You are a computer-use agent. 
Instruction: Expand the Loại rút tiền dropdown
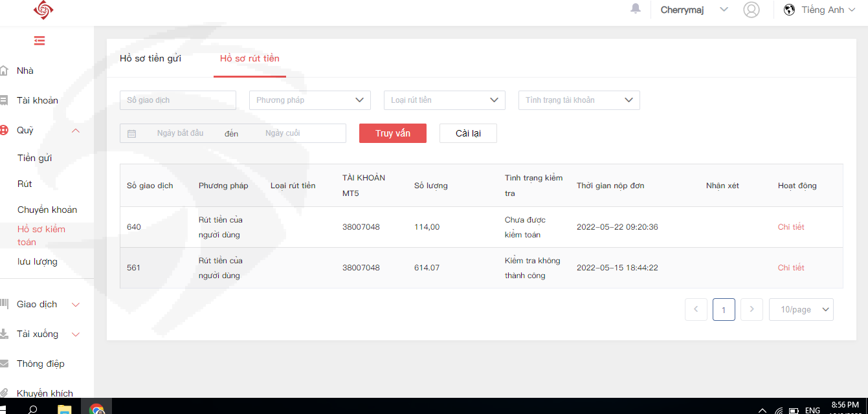pyautogui.click(x=444, y=100)
